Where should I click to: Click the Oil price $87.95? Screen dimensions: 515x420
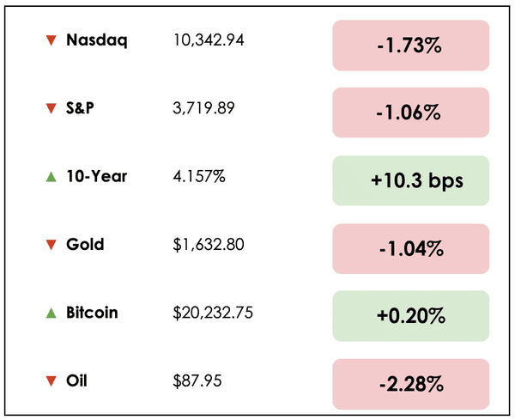(195, 380)
